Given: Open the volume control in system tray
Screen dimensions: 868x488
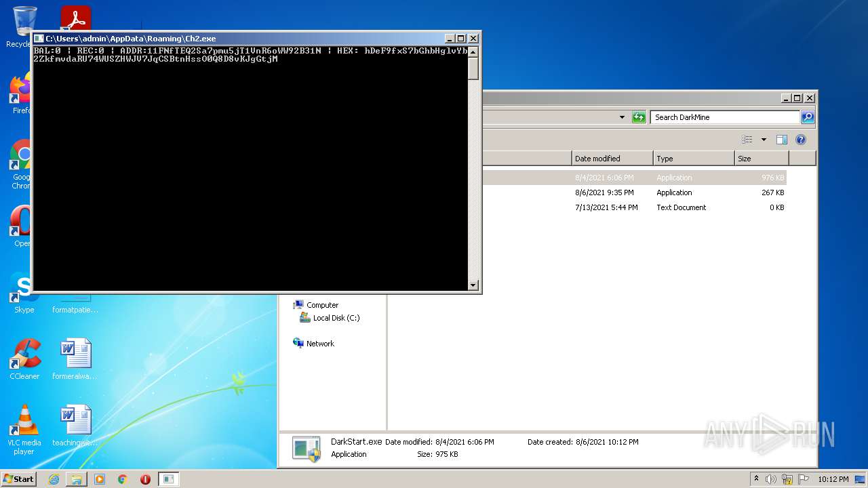Looking at the screenshot, I should pos(771,479).
